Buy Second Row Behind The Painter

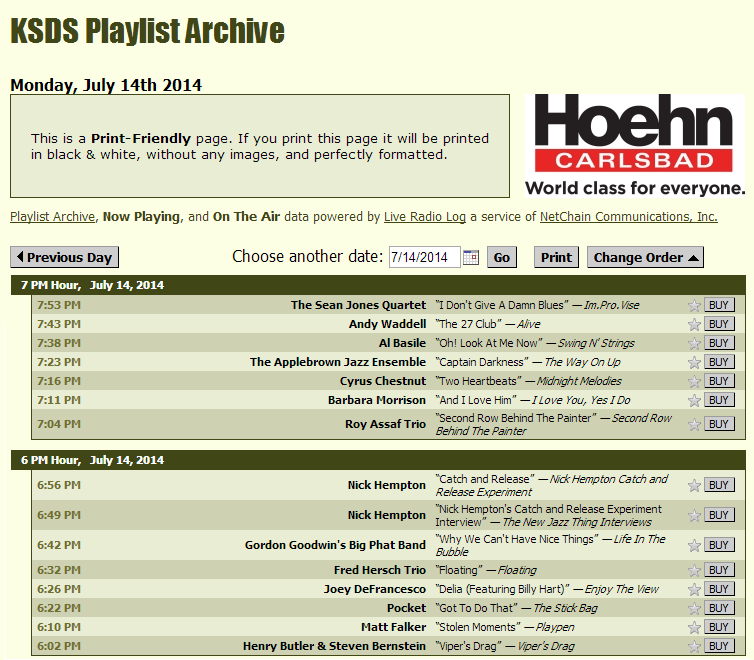pyautogui.click(x=719, y=424)
